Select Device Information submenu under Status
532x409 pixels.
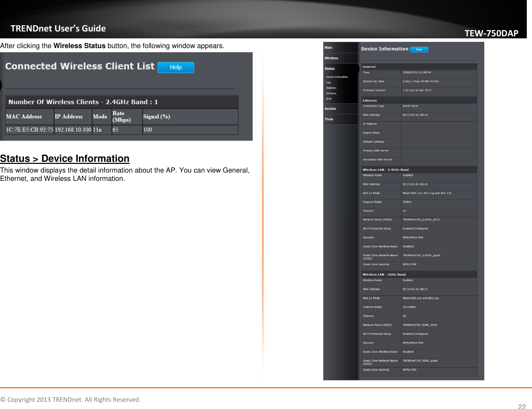click(x=337, y=77)
